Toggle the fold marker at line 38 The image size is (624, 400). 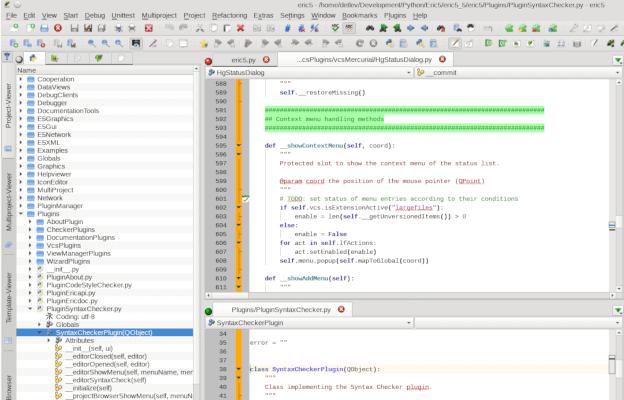click(239, 369)
